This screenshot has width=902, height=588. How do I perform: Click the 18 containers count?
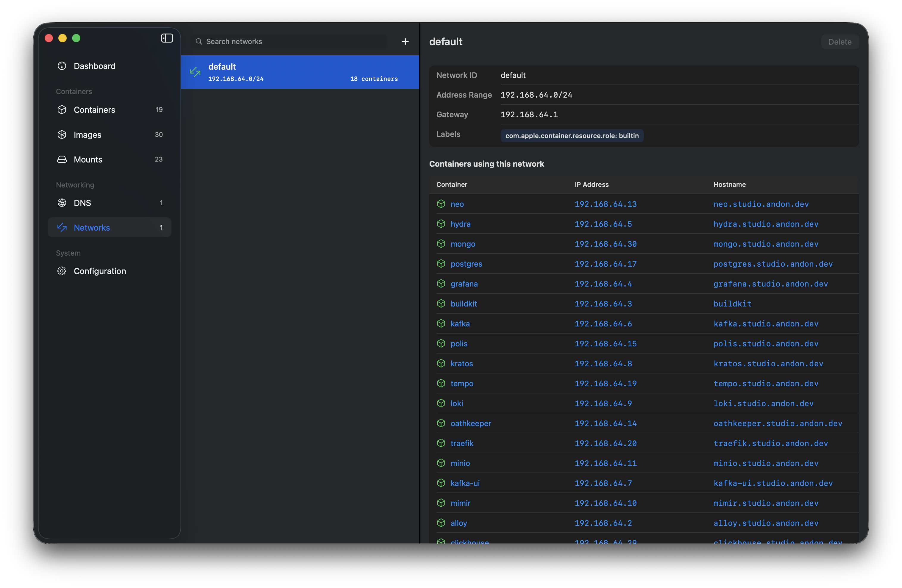[x=374, y=79]
